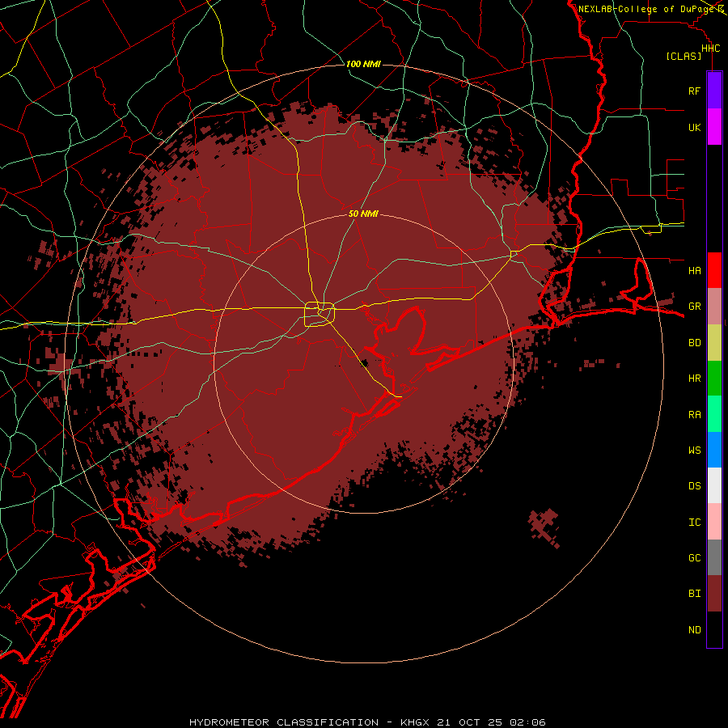Click the WS legend label text
This screenshot has height=728, width=728.
[x=694, y=450]
